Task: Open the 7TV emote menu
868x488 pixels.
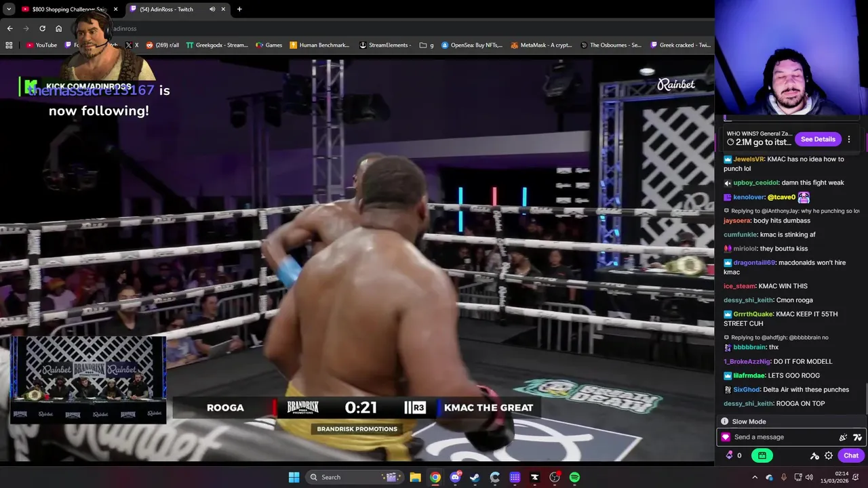Action: (857, 437)
